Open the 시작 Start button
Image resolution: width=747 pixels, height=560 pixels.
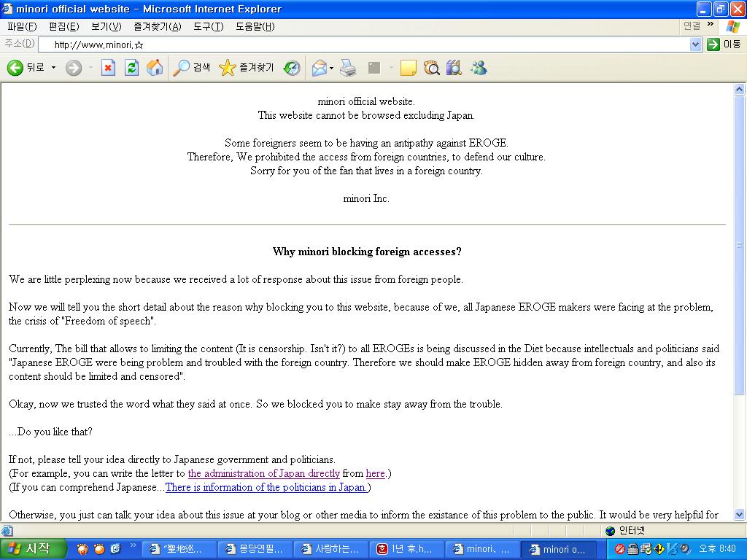(x=33, y=549)
